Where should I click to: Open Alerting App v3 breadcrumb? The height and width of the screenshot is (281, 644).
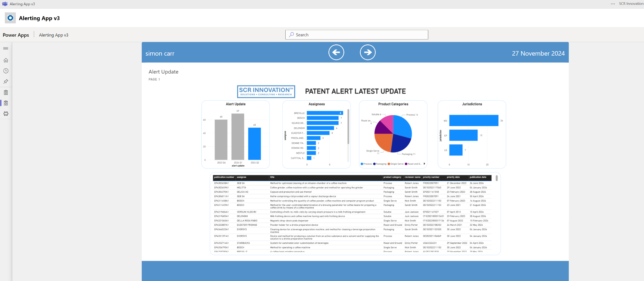[x=54, y=35]
